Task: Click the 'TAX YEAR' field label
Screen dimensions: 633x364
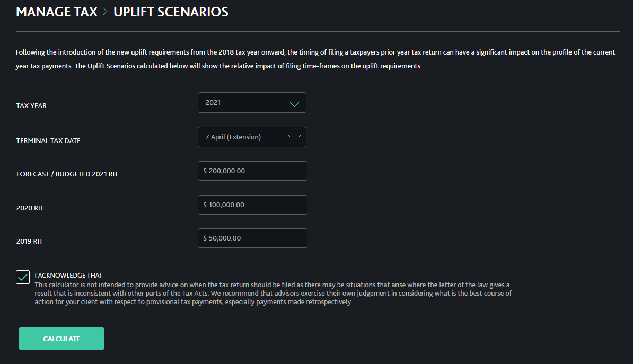Action: pyautogui.click(x=31, y=106)
